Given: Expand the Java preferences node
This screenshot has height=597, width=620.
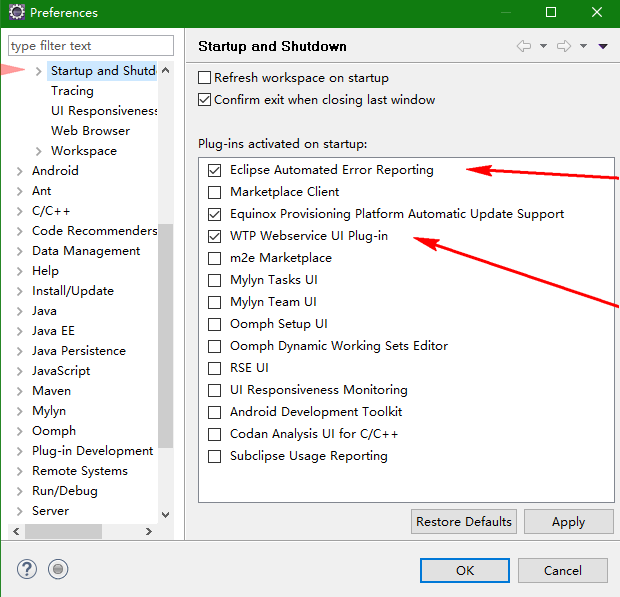Looking at the screenshot, I should 19,312.
